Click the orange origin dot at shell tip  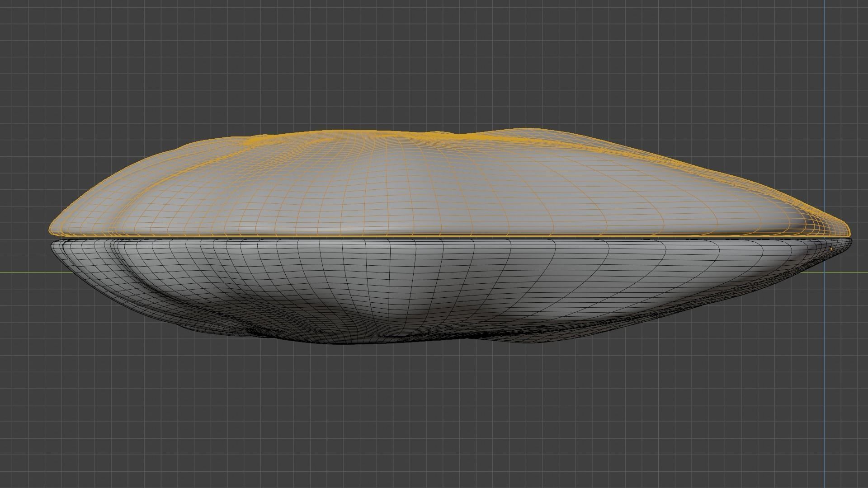(x=831, y=249)
